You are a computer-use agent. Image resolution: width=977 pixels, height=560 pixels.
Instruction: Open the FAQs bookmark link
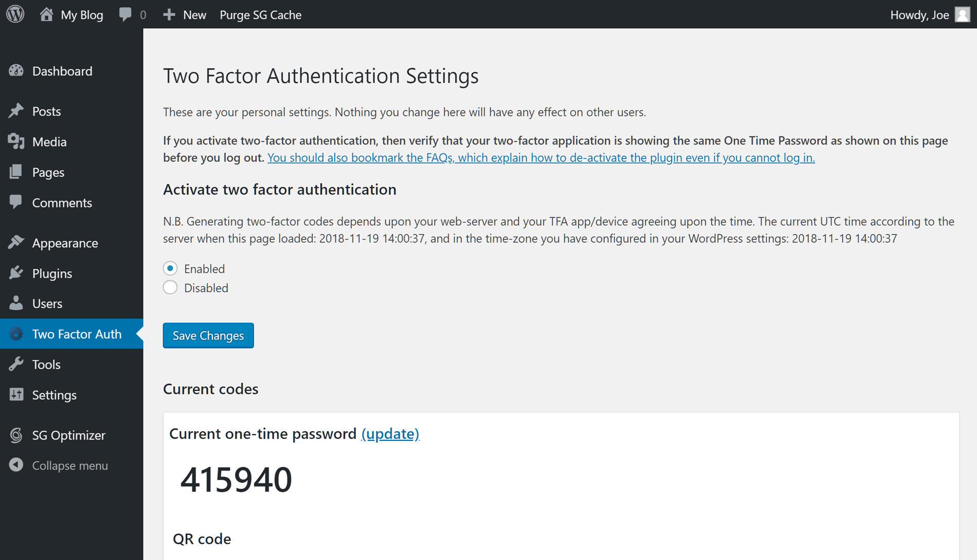coord(541,157)
